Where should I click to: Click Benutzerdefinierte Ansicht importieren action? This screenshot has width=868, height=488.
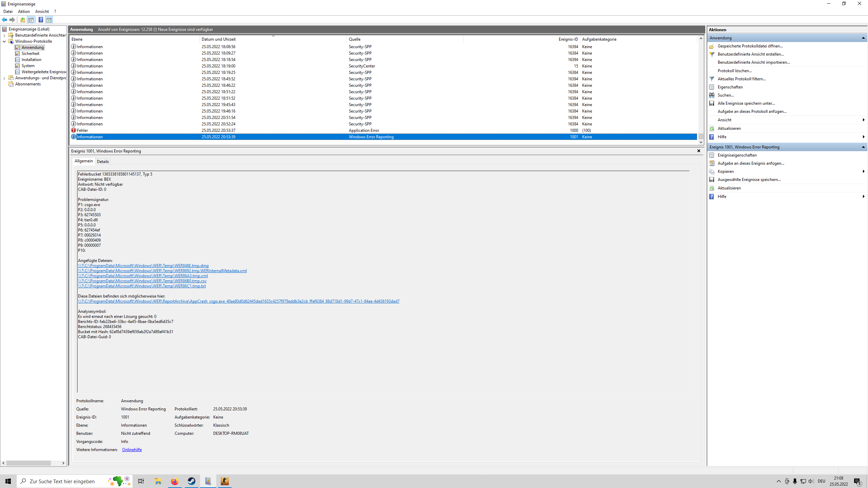click(754, 62)
